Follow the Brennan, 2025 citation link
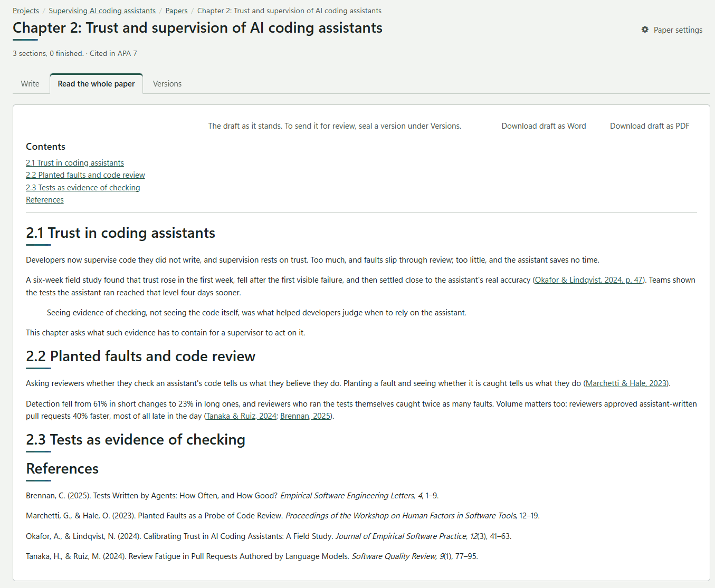Image resolution: width=715 pixels, height=588 pixels. (x=306, y=416)
